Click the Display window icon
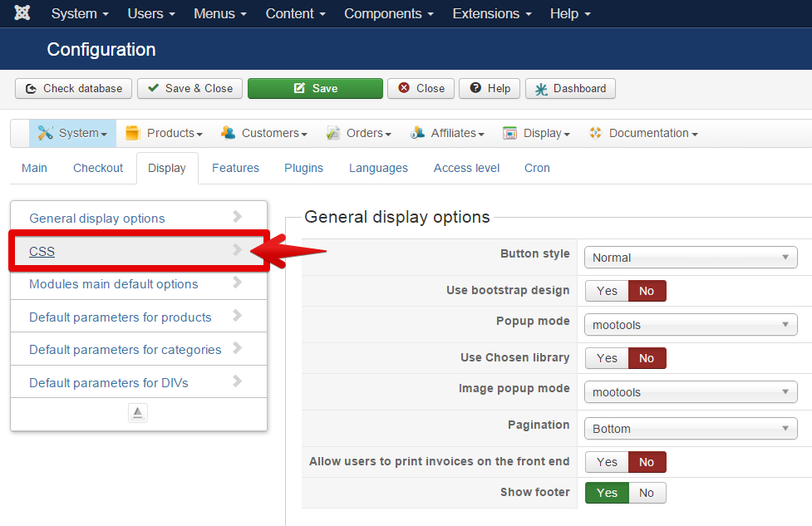 510,133
